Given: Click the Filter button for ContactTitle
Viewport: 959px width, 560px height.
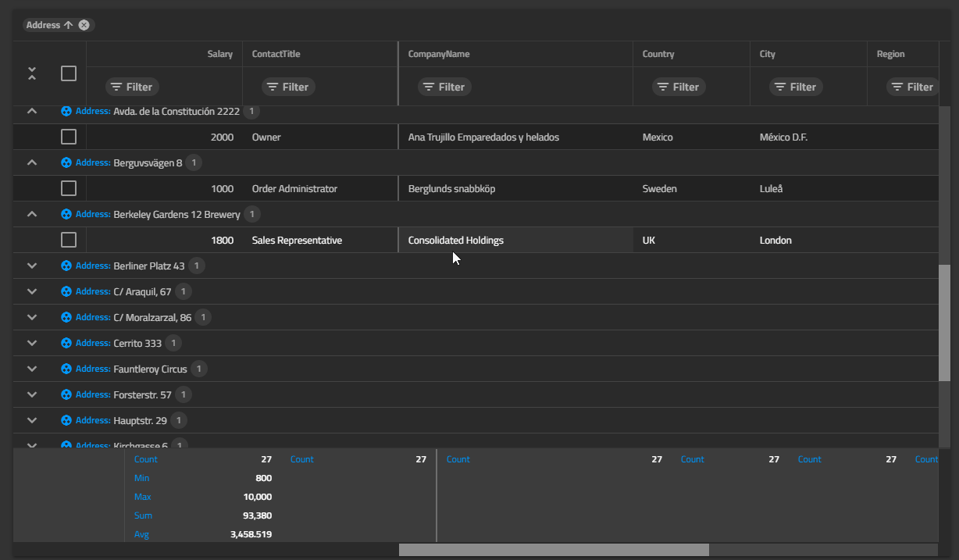Looking at the screenshot, I should pyautogui.click(x=287, y=87).
